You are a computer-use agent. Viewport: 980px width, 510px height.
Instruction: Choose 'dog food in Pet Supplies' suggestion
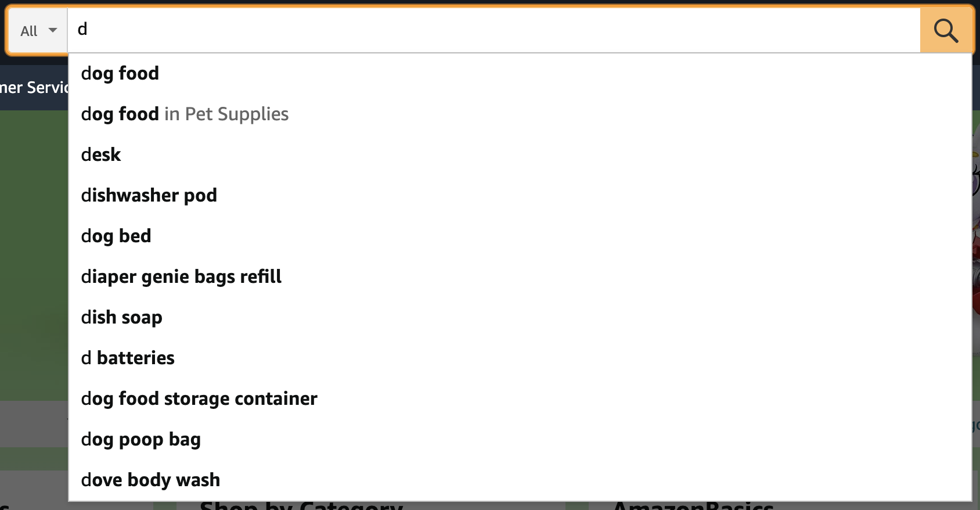[x=184, y=114]
